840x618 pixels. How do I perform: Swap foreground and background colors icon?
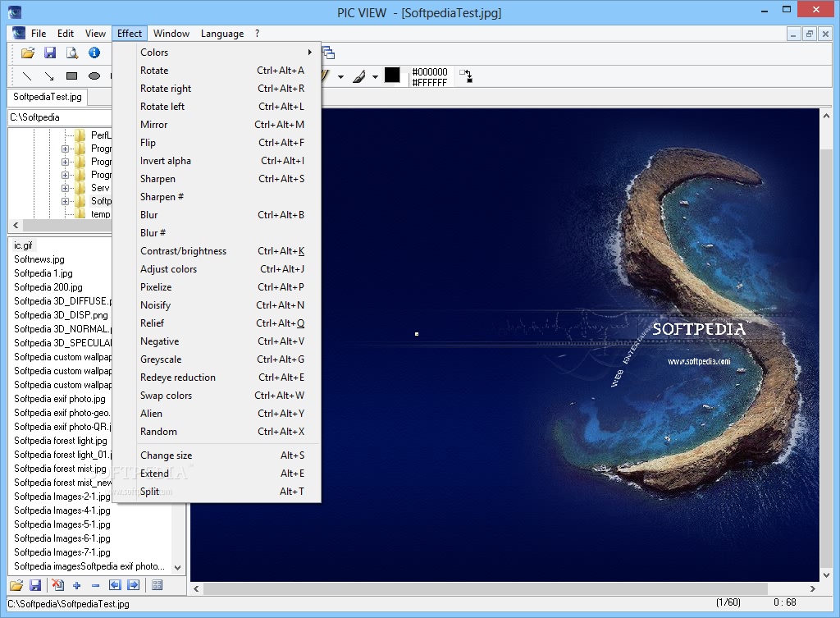click(466, 76)
